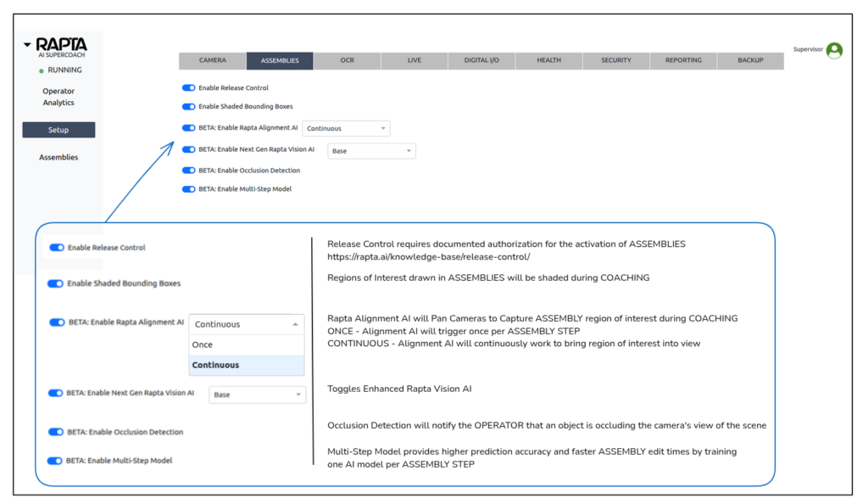The image size is (868, 504).
Task: Click the Setup sidebar button
Action: [58, 130]
